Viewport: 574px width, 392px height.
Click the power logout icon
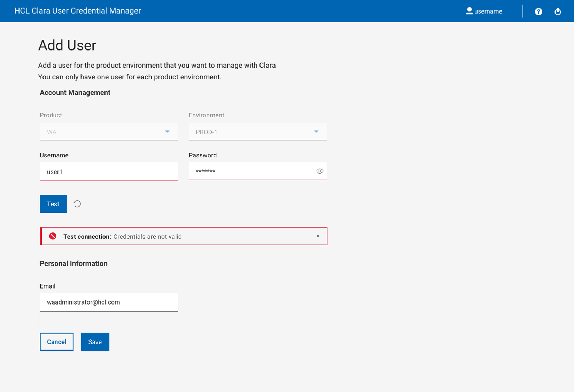tap(558, 11)
